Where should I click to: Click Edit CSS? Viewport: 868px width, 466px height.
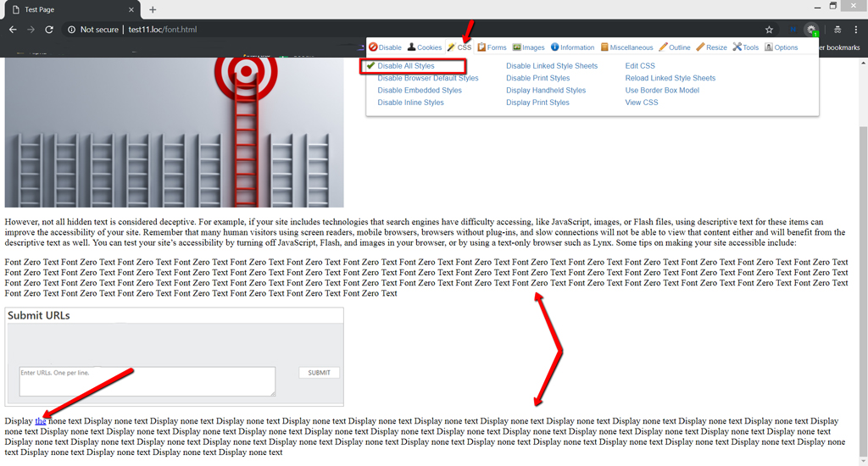pos(640,66)
